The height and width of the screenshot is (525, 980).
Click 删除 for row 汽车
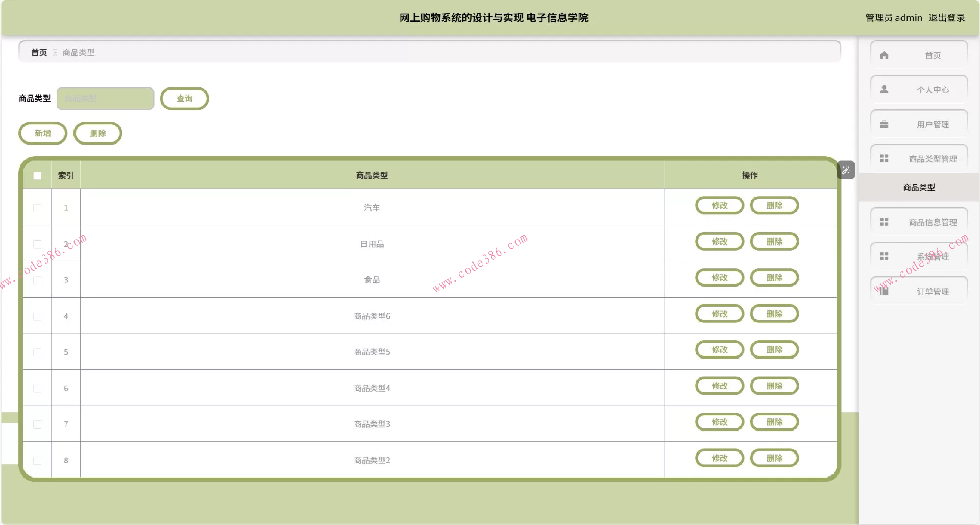(x=774, y=205)
